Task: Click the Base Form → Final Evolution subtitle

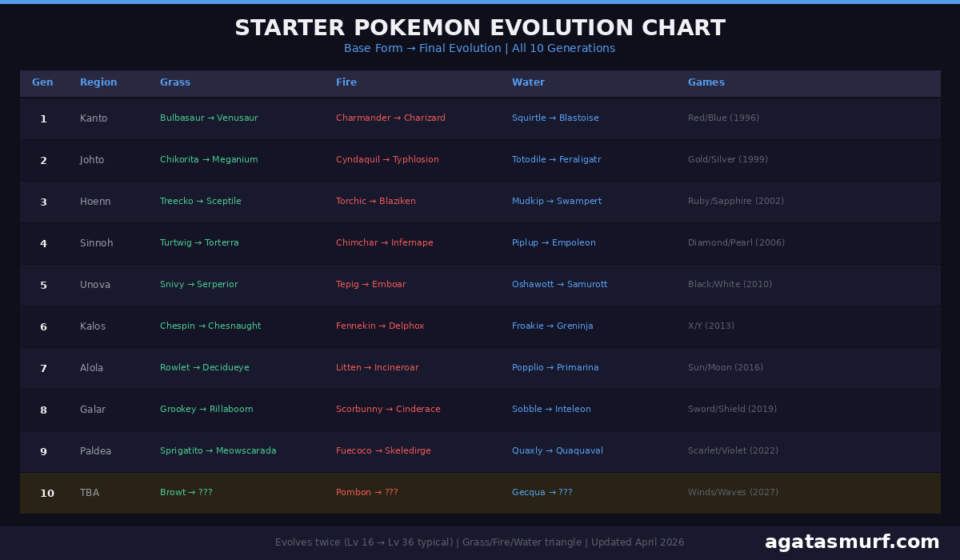Action: point(480,49)
